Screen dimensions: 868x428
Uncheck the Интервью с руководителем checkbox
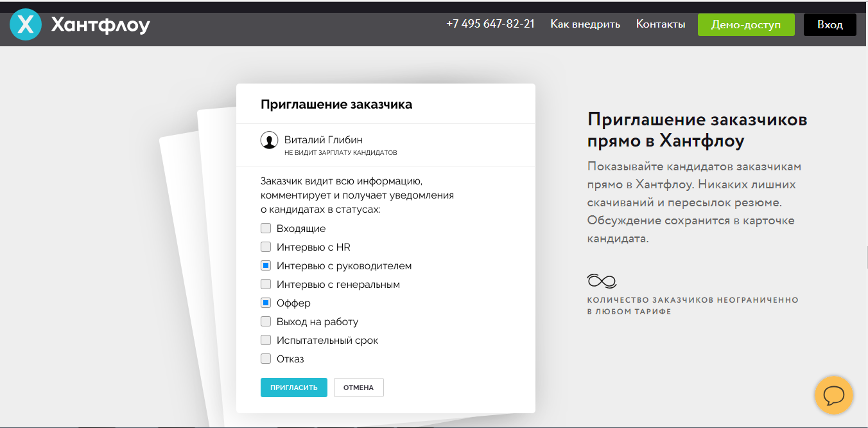[x=266, y=265]
